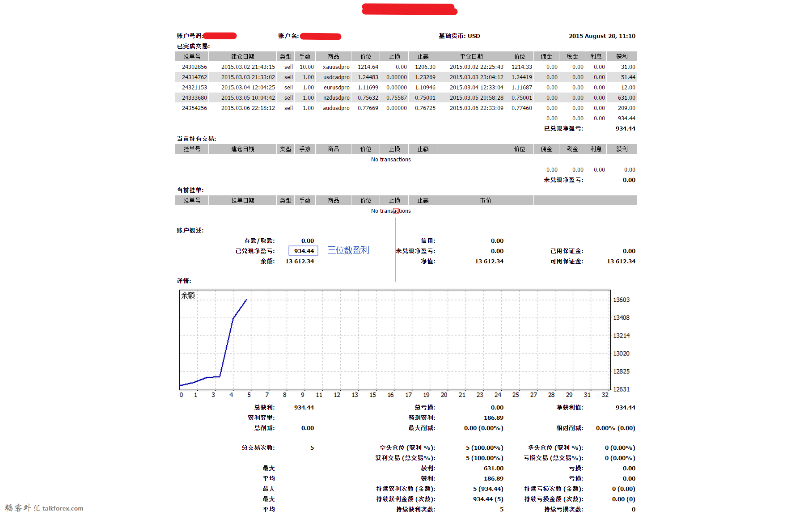812x515 pixels.
Task: Click order number 24354256
Action: tap(194, 108)
